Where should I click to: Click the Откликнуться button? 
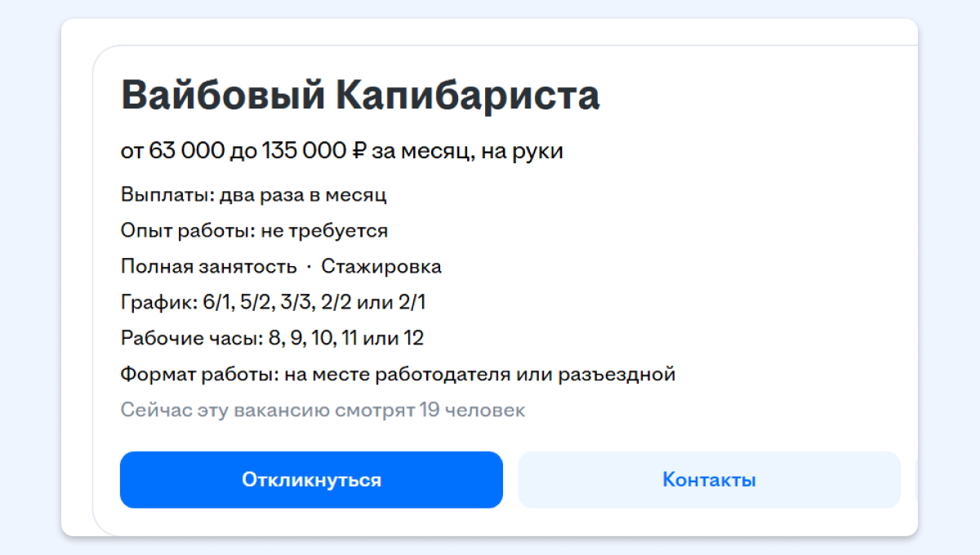pos(311,480)
